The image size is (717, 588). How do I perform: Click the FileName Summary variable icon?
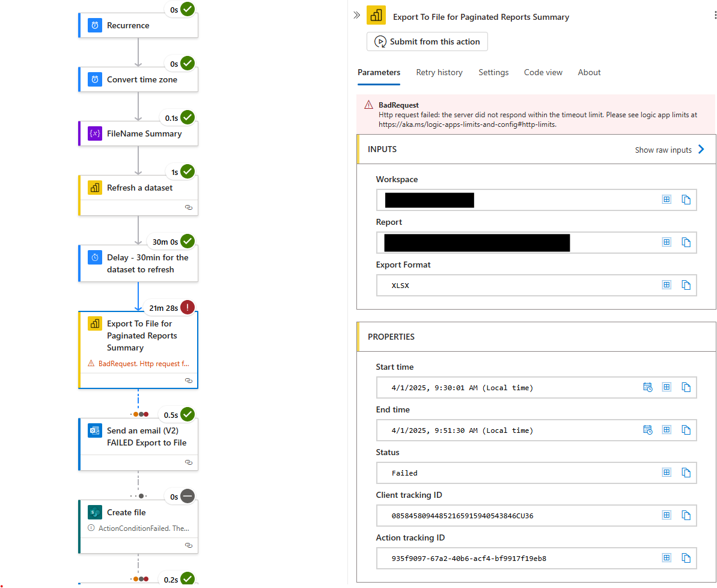coord(94,133)
